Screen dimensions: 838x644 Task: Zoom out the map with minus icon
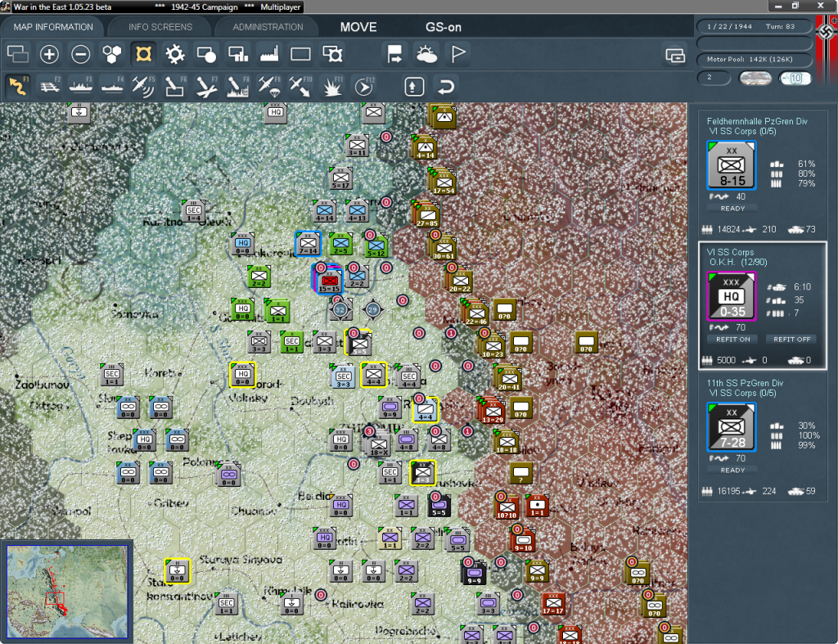pyautogui.click(x=81, y=54)
